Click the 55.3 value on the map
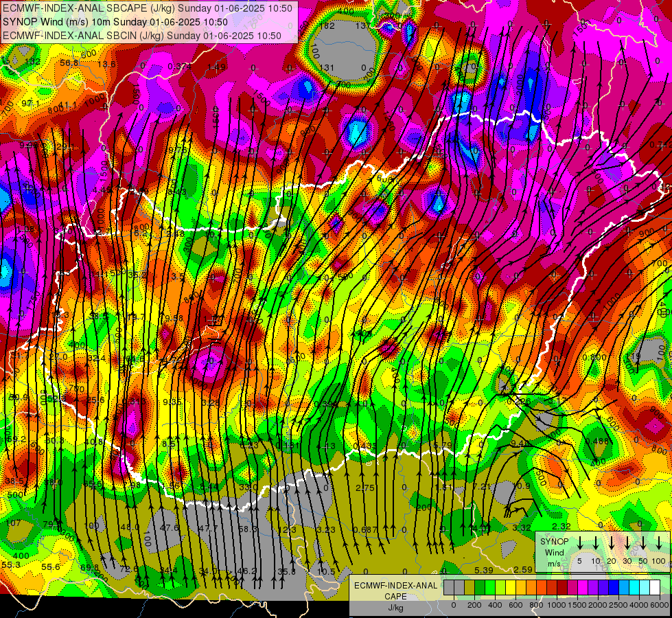The height and width of the screenshot is (618, 672). point(11,565)
